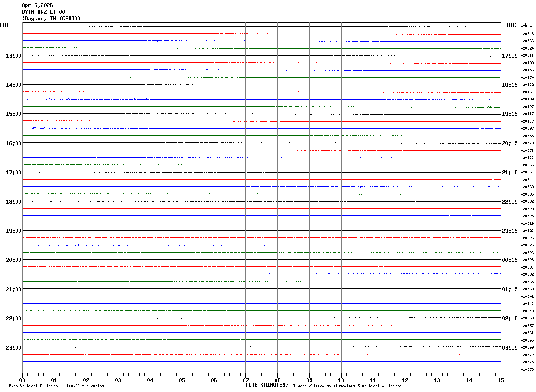
Task: Click DC offset value "-20344"
Action: [527, 180]
